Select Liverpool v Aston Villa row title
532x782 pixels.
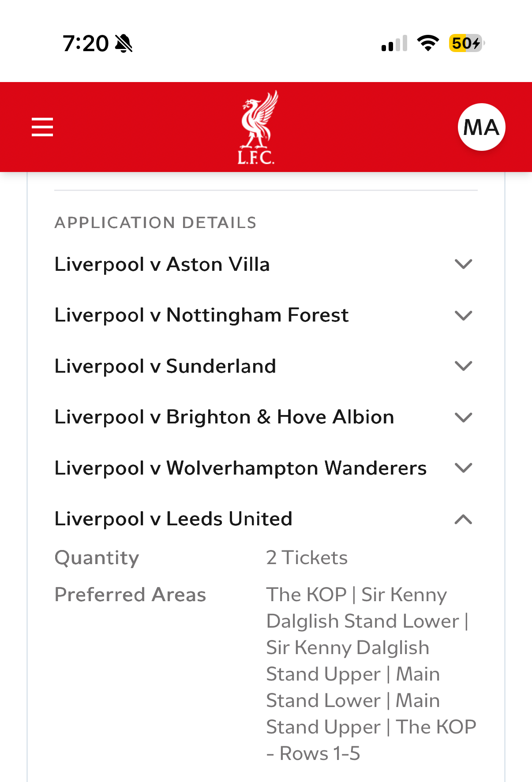[x=162, y=264]
